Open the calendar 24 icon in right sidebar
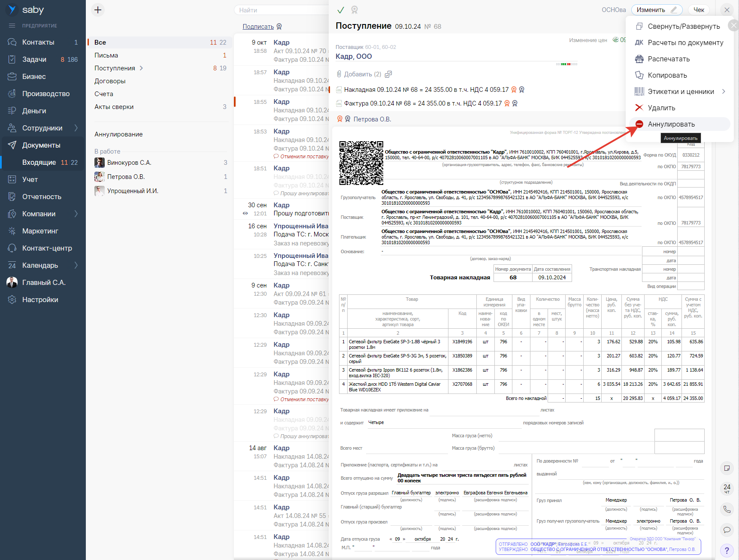This screenshot has width=739, height=560. tap(727, 488)
